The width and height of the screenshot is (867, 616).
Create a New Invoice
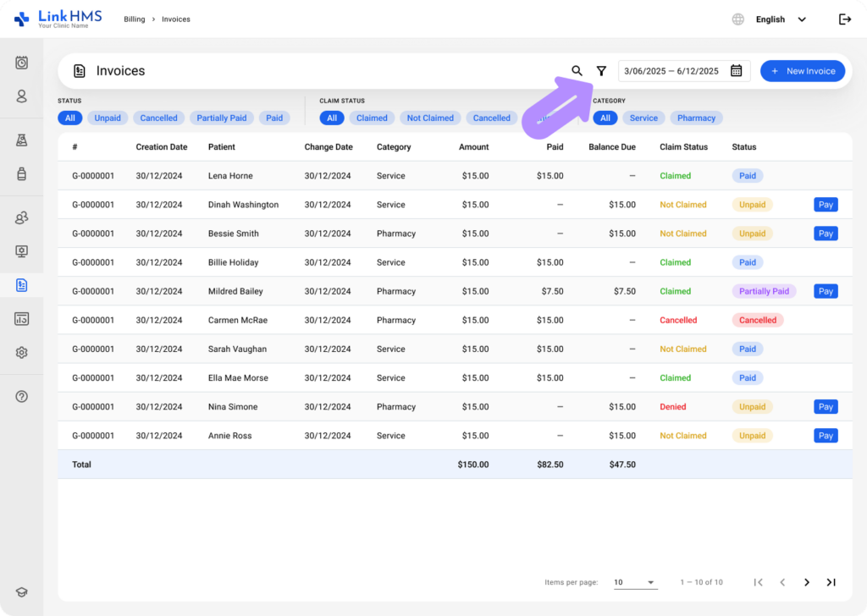click(803, 71)
